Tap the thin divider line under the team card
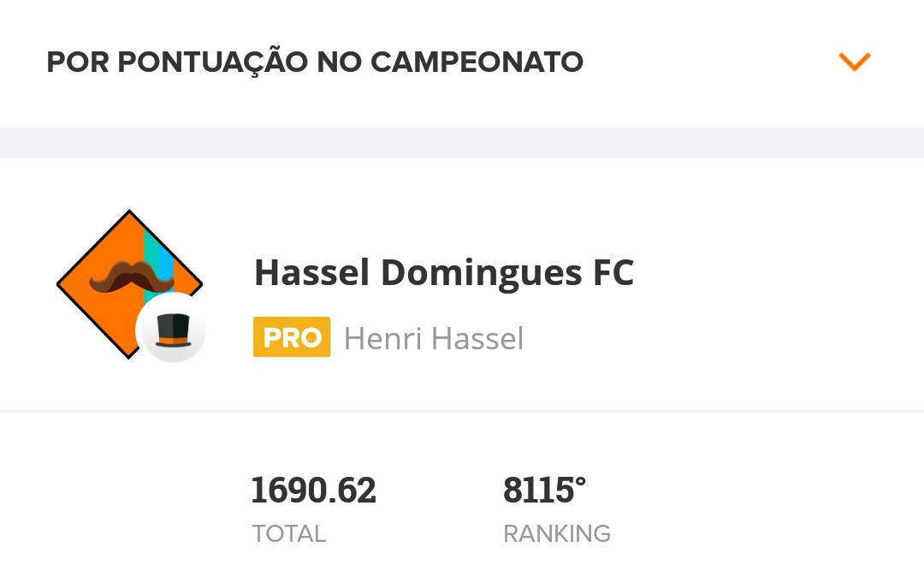924x577 pixels. coord(462,411)
